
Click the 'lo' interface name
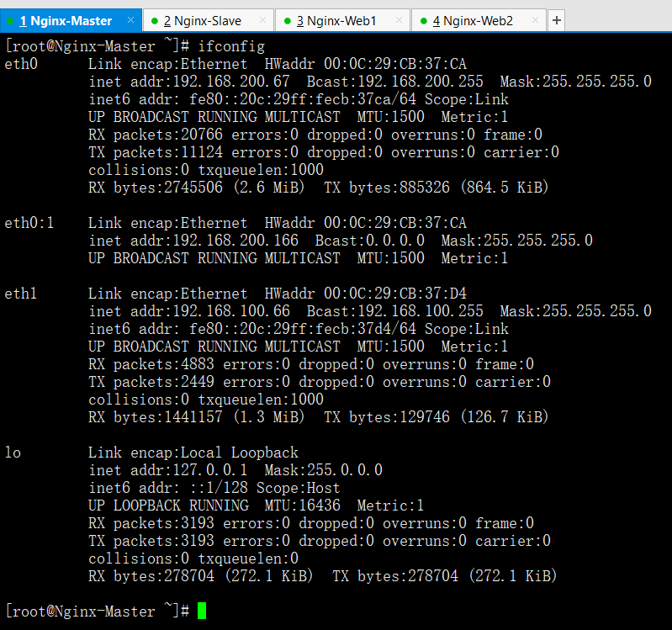point(13,453)
